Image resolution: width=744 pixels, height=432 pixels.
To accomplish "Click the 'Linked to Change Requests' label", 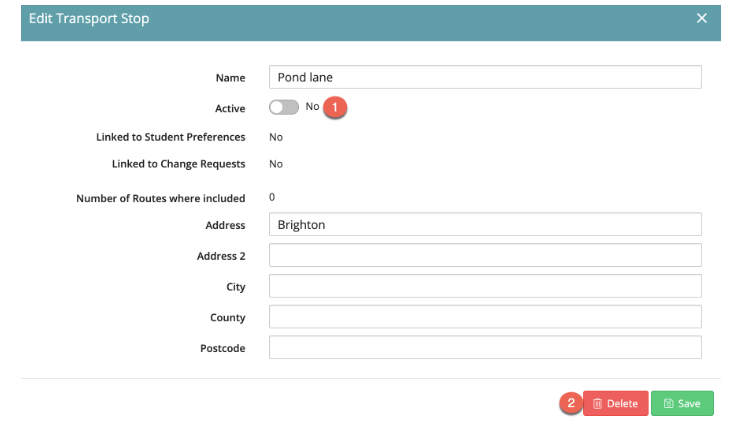I will [178, 164].
